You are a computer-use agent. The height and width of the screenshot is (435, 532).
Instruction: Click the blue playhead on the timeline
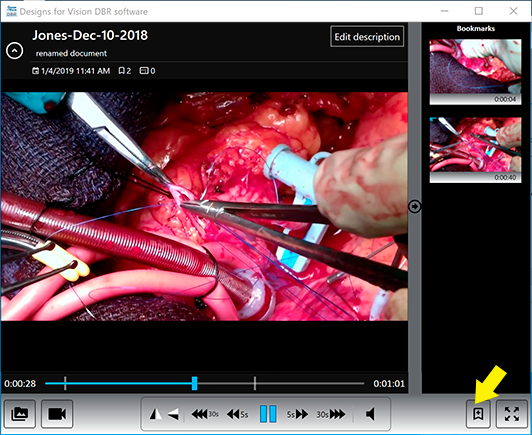pyautogui.click(x=194, y=383)
